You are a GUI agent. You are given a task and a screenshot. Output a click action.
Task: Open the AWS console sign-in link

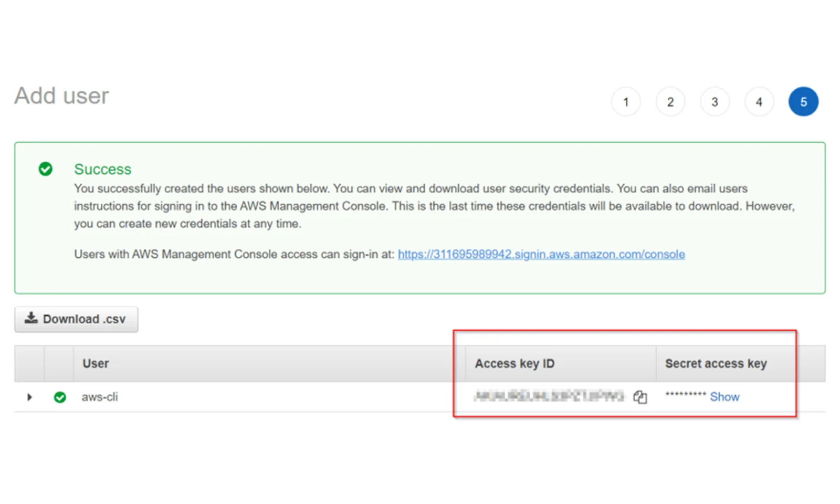click(x=541, y=254)
